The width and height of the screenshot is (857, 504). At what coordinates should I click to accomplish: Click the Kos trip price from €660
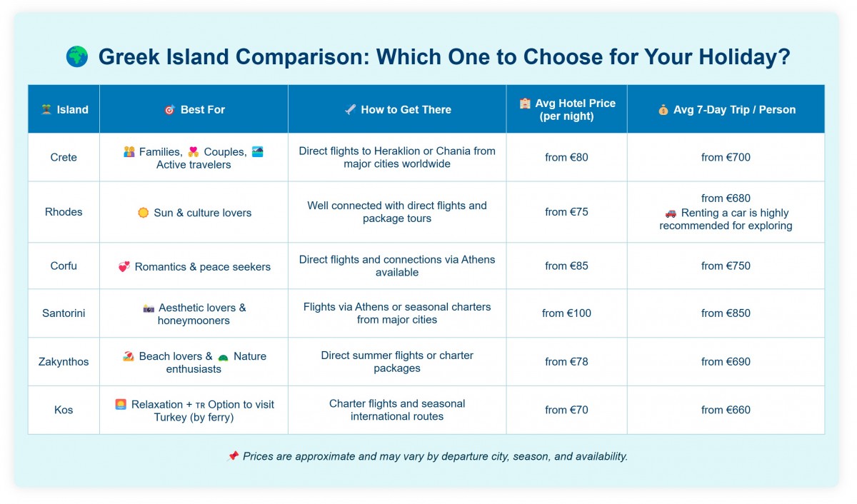tap(726, 410)
